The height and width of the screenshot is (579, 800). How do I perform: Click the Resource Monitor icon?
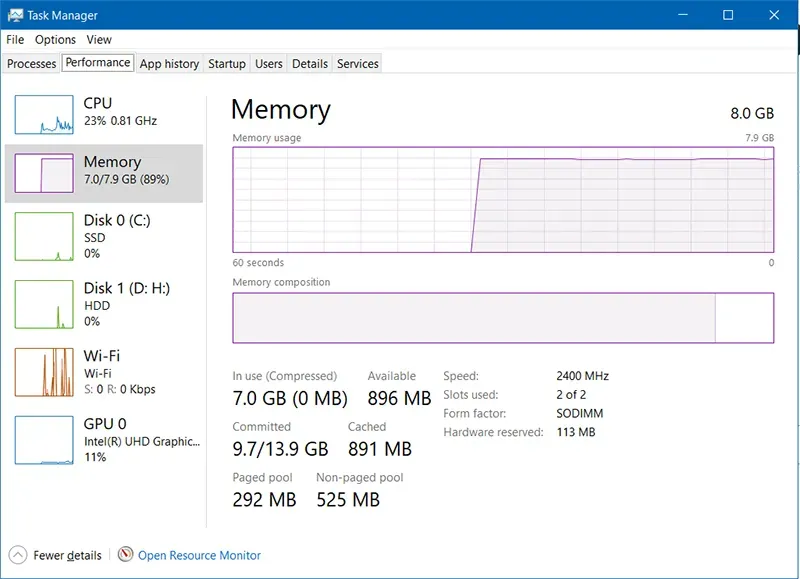[125, 555]
